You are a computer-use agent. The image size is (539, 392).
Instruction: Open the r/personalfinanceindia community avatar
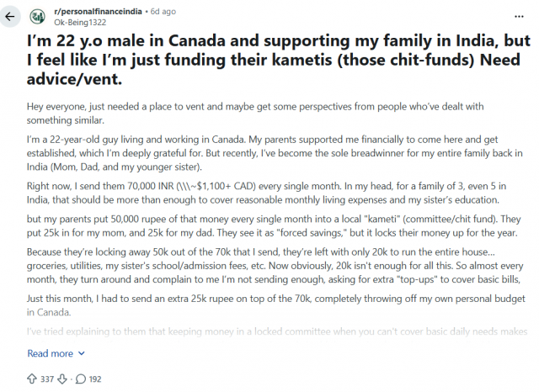37,17
